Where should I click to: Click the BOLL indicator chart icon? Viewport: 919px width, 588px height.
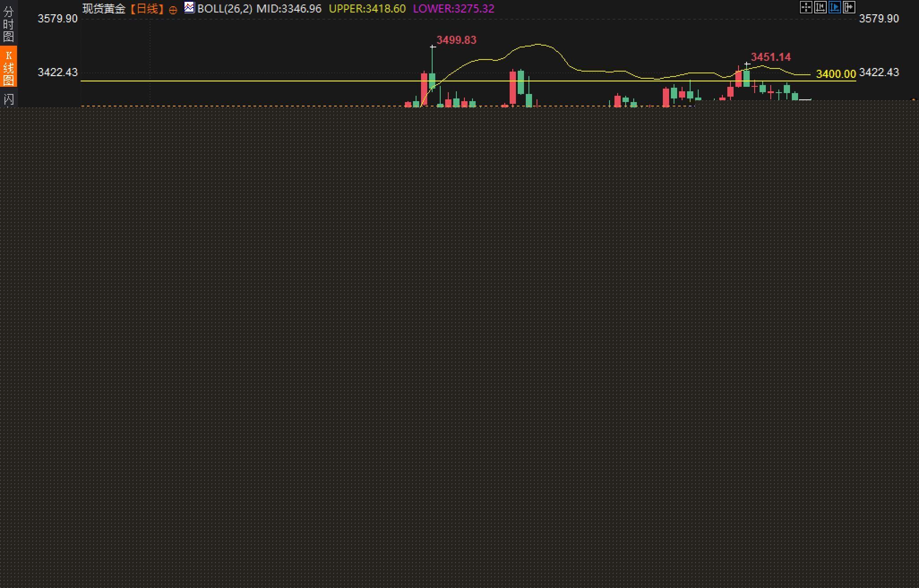click(189, 8)
